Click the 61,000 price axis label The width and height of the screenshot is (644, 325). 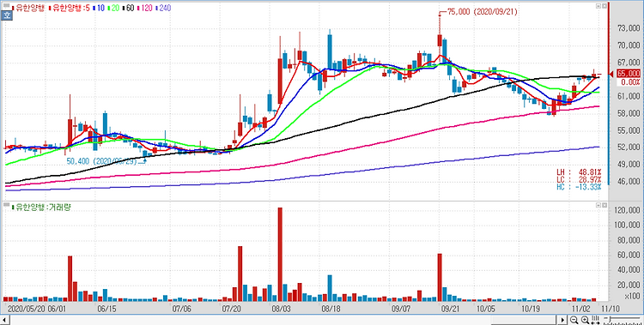pos(629,96)
